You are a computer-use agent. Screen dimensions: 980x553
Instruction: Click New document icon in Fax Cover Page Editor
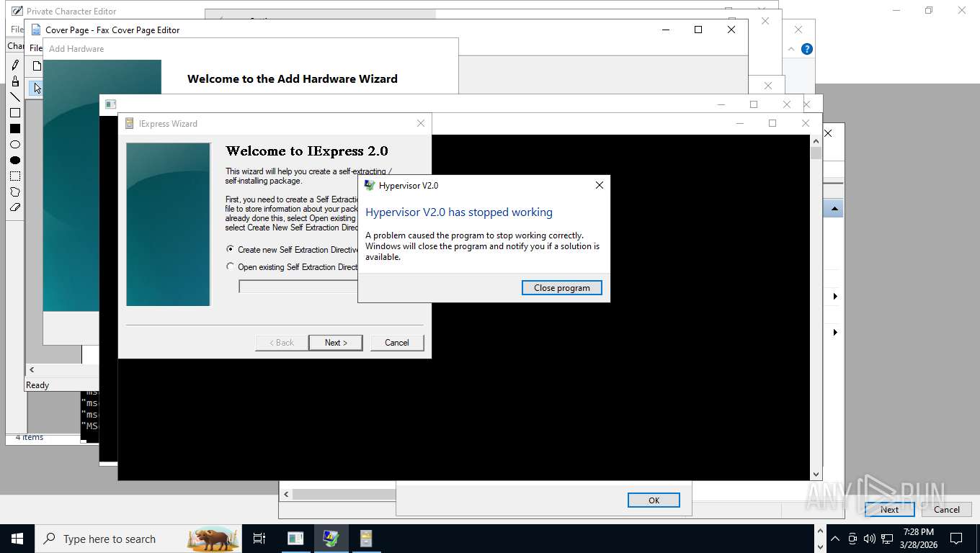pyautogui.click(x=37, y=66)
